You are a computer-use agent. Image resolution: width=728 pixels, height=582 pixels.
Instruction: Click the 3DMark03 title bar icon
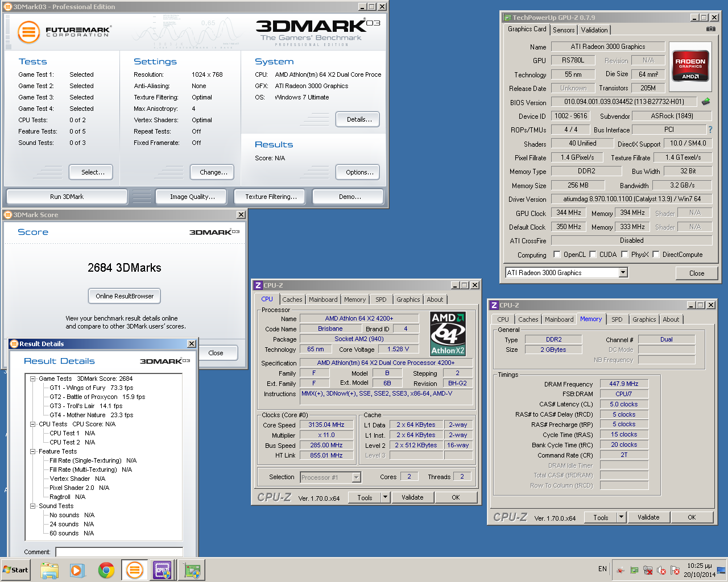coord(9,7)
